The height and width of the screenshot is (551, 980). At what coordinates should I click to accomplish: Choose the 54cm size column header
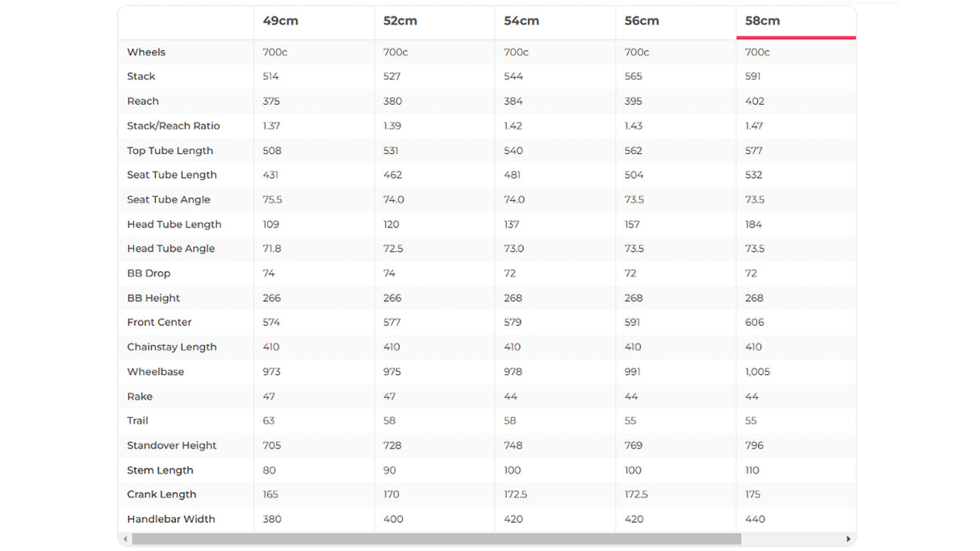tap(521, 21)
